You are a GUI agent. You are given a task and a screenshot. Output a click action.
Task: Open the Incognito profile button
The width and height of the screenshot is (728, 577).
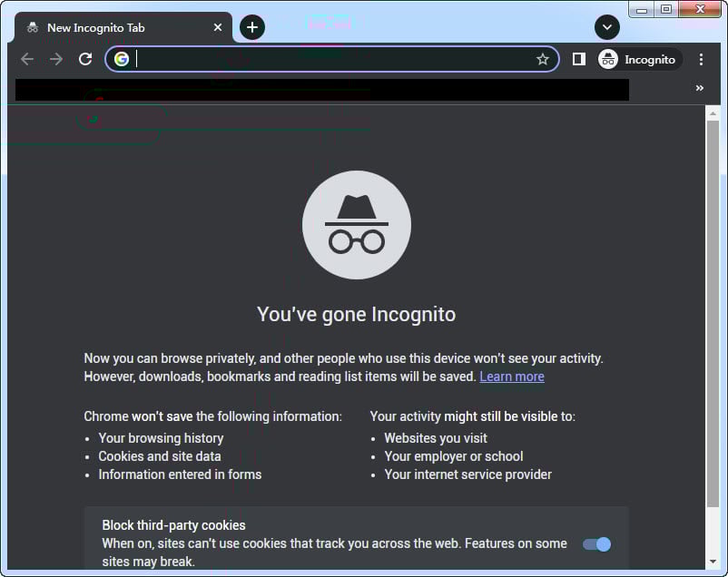coord(640,59)
